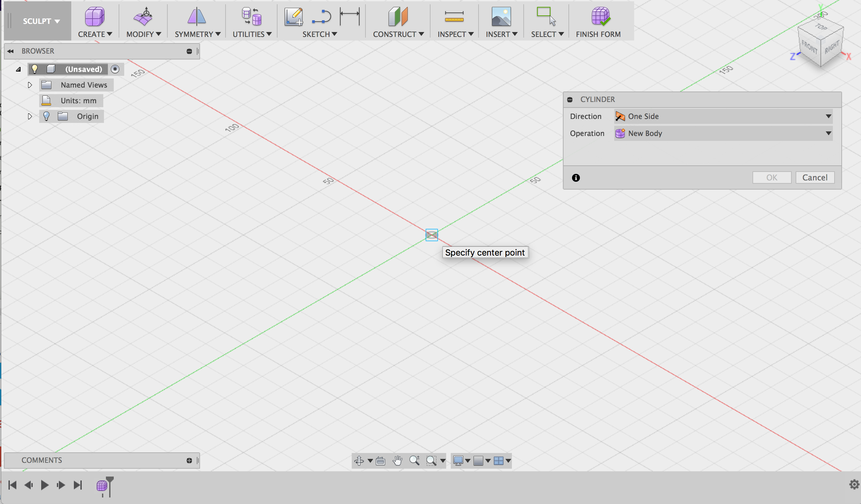The width and height of the screenshot is (861, 504).
Task: Open the CONSTRUCT menu
Action: pos(398,34)
